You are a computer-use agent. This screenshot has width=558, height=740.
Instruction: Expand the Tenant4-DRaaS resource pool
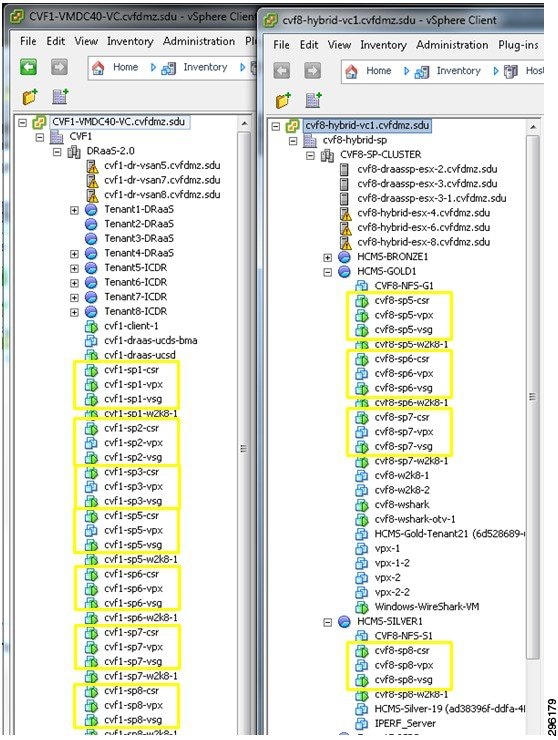[x=74, y=254]
